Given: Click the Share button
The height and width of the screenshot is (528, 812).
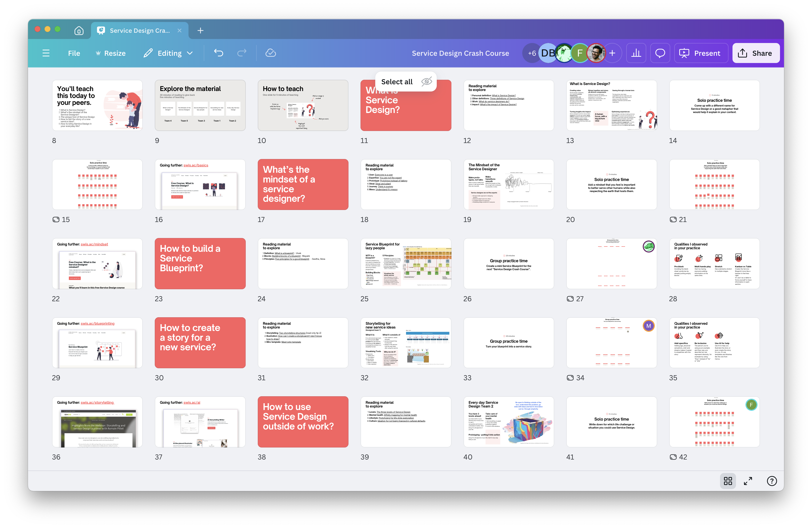Looking at the screenshot, I should (756, 53).
